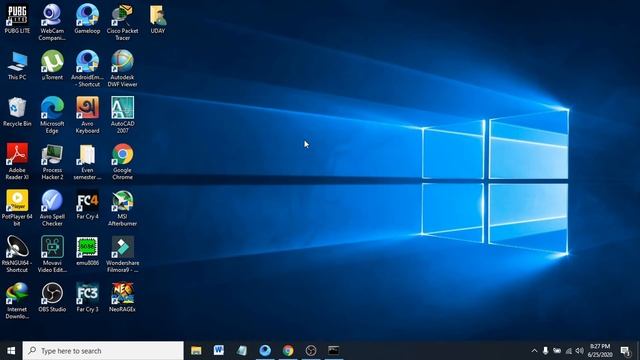
Task: Open the Windows Start menu
Action: click(x=11, y=351)
